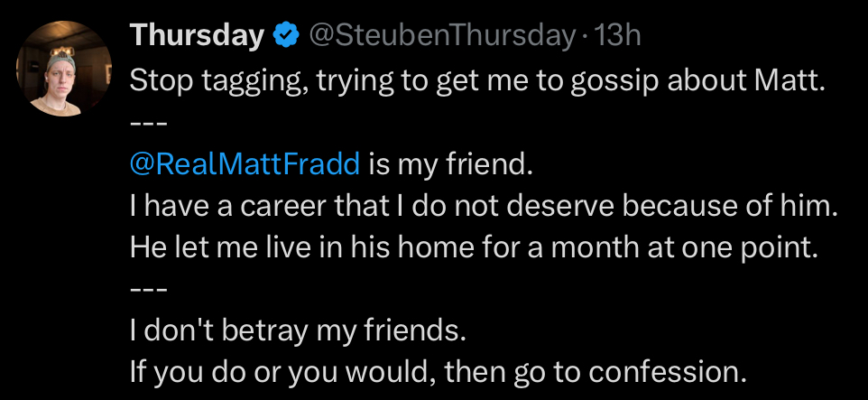Click the dot separator before 13h
The width and height of the screenshot is (868, 400).
586,36
